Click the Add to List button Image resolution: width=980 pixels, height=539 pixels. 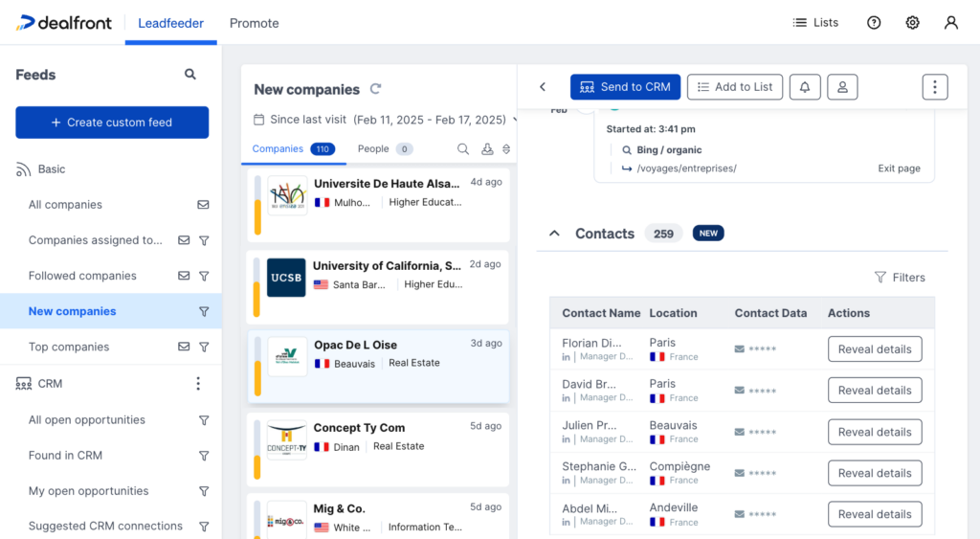(x=734, y=87)
